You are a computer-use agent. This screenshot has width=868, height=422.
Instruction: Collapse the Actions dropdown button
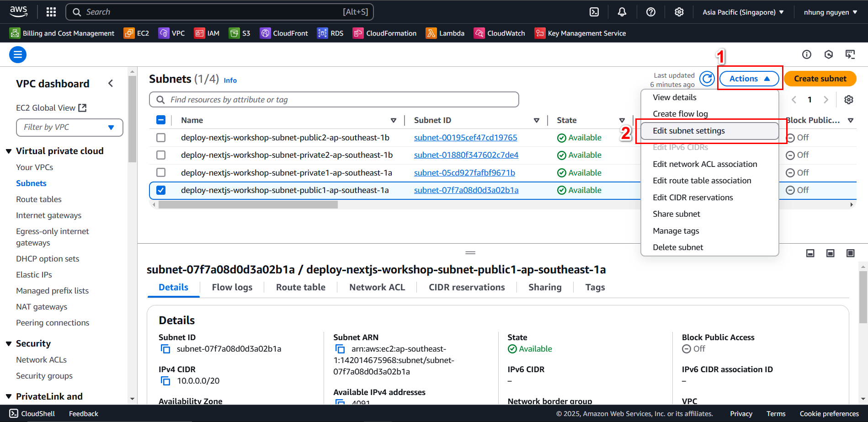[750, 79]
